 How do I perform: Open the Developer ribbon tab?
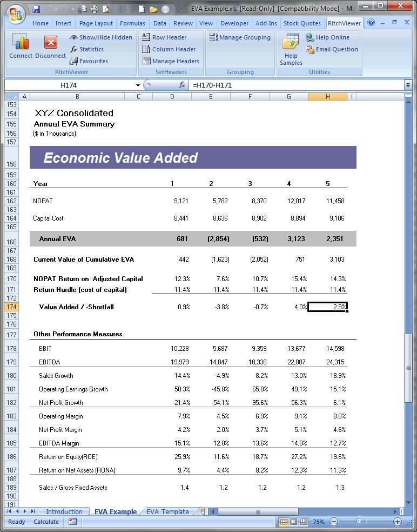click(x=234, y=23)
